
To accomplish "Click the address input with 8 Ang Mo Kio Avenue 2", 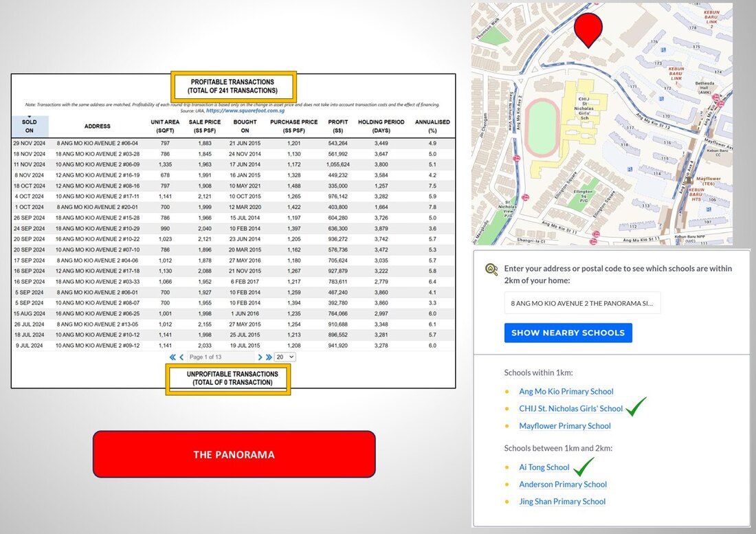I will (582, 303).
